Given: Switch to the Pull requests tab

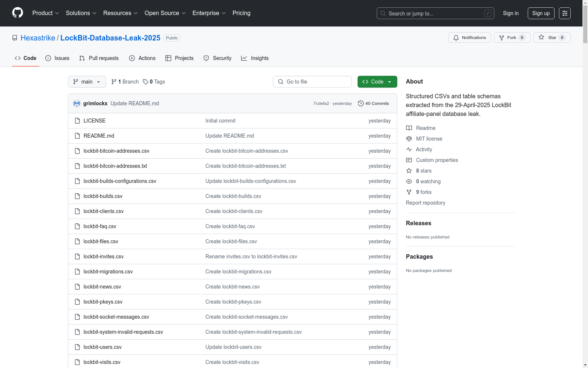Looking at the screenshot, I should coord(99,58).
